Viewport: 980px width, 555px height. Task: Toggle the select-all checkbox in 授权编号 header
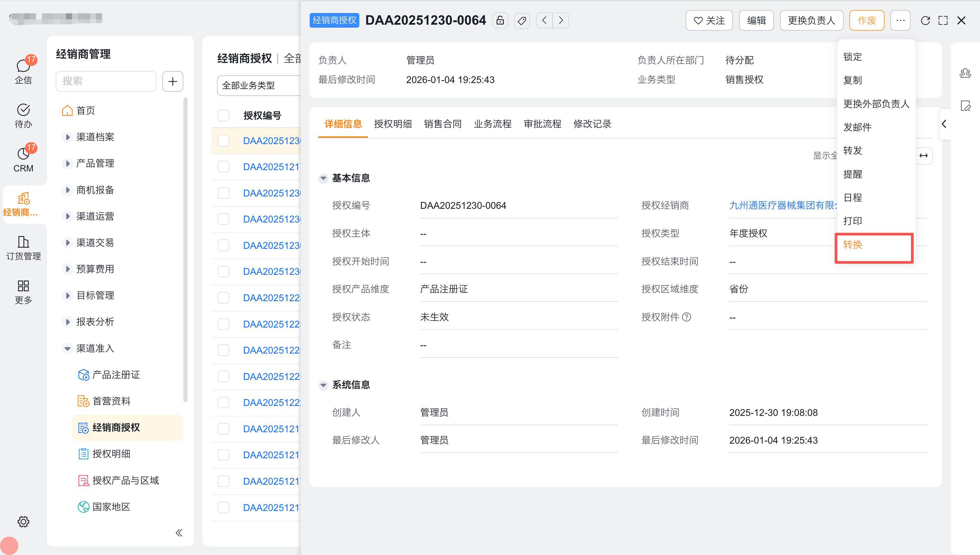point(224,115)
